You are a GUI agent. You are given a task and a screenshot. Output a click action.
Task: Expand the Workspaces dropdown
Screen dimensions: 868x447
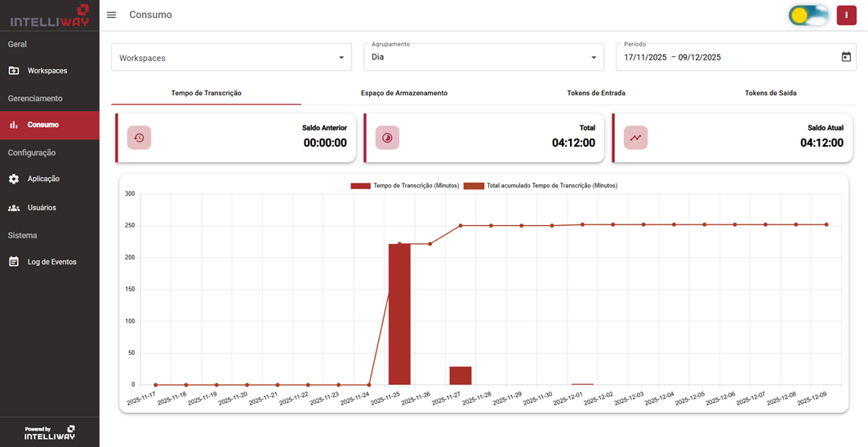point(232,58)
